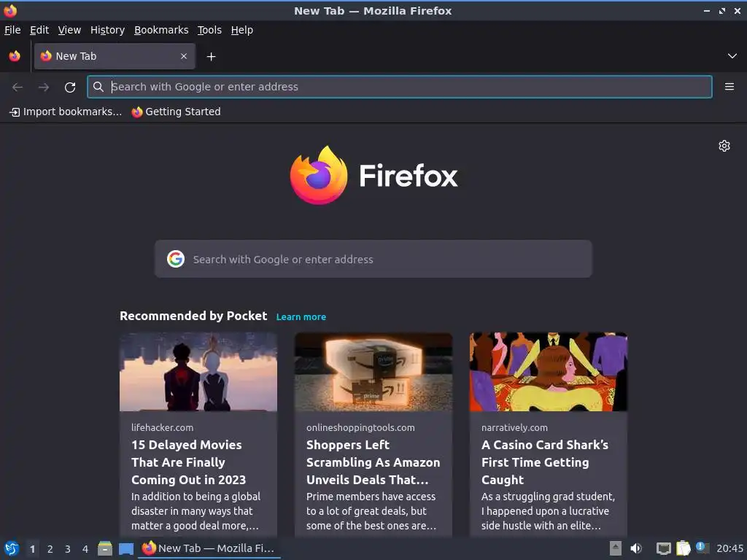This screenshot has width=747, height=560.
Task: Select the New Tab tab
Action: pyautogui.click(x=115, y=56)
